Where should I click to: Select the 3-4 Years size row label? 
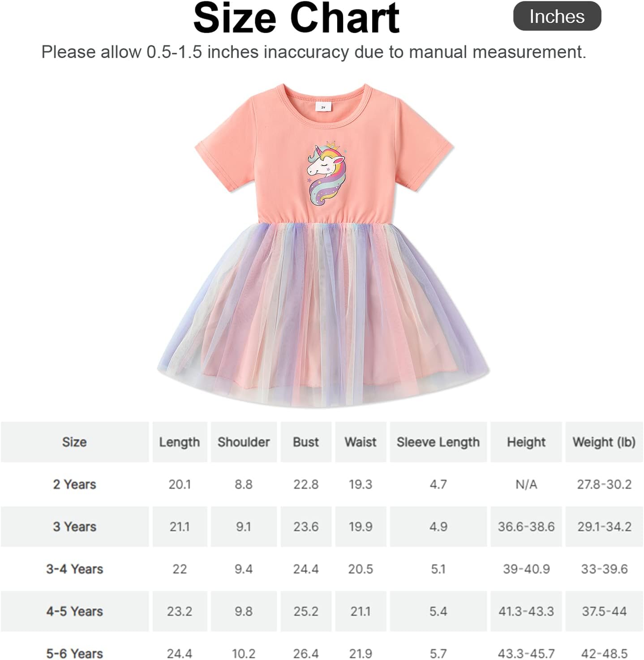click(74, 569)
